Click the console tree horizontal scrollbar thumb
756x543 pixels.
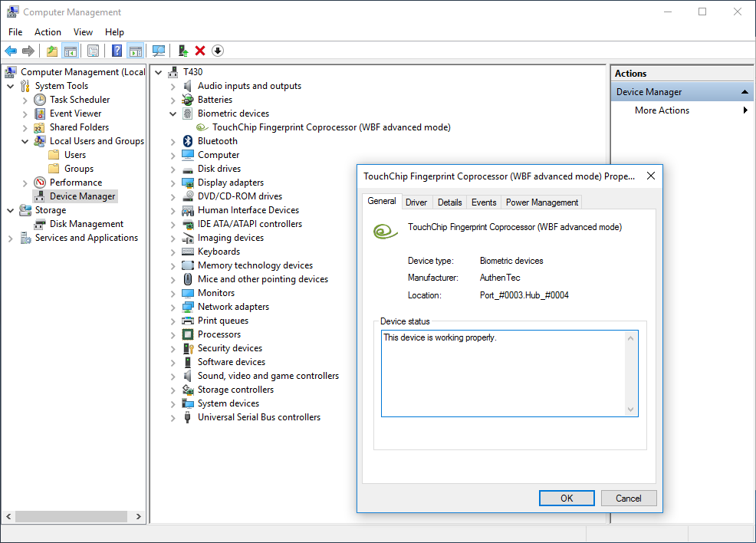pos(71,516)
